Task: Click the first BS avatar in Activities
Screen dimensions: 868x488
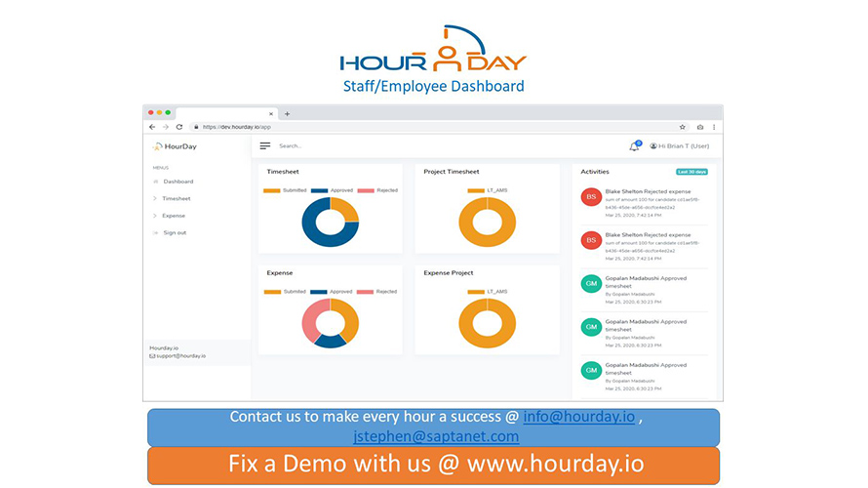Action: tap(591, 196)
